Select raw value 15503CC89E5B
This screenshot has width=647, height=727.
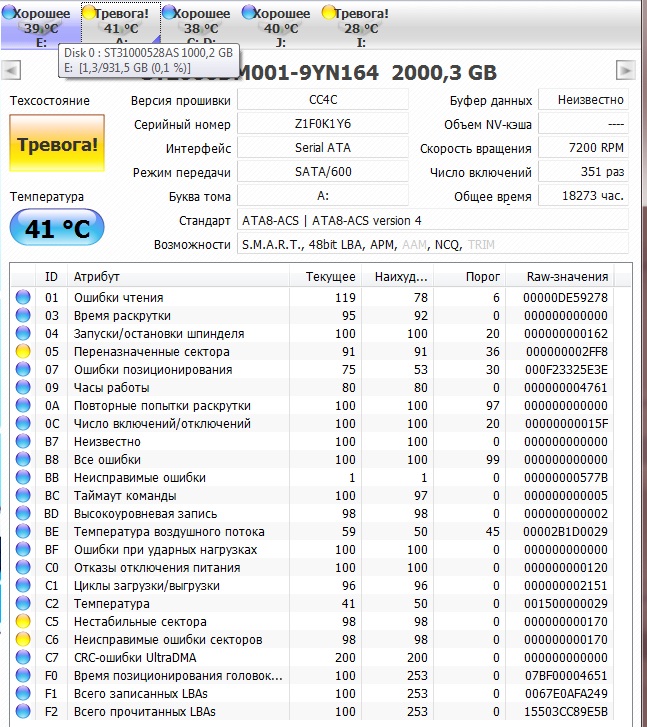tap(566, 712)
